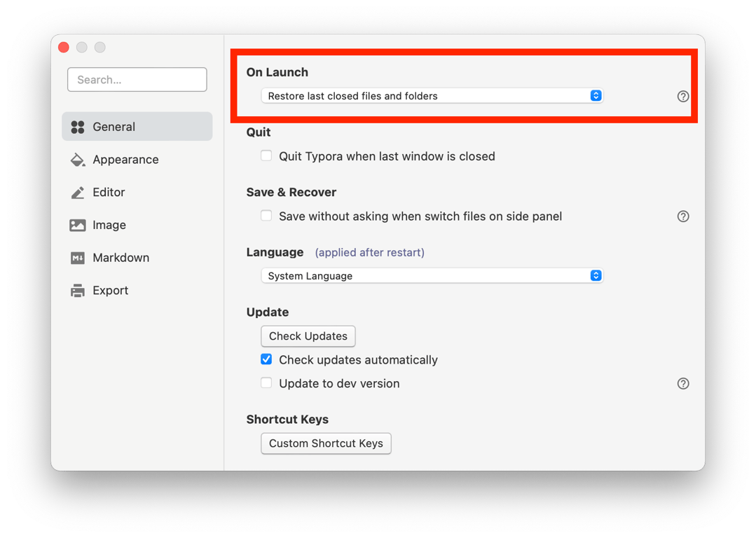Click the Image picture icon

click(x=78, y=225)
